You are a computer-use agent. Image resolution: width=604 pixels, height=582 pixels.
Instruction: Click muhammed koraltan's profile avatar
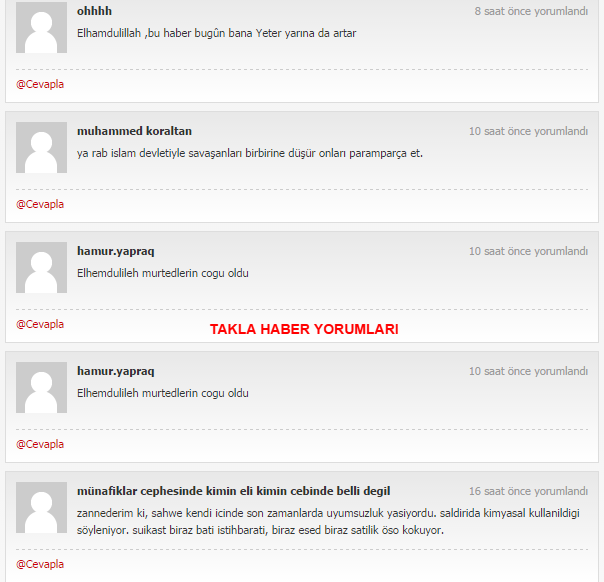click(41, 148)
